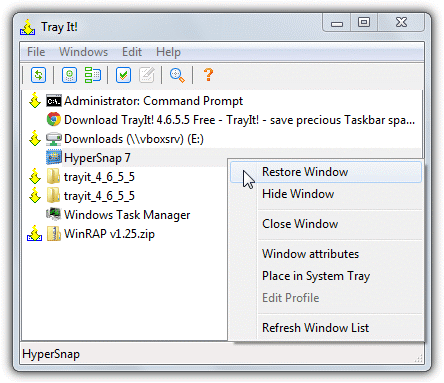The width and height of the screenshot is (444, 383).
Task: Click the Chrome icon beside Download TrayIt!
Action: click(54, 119)
